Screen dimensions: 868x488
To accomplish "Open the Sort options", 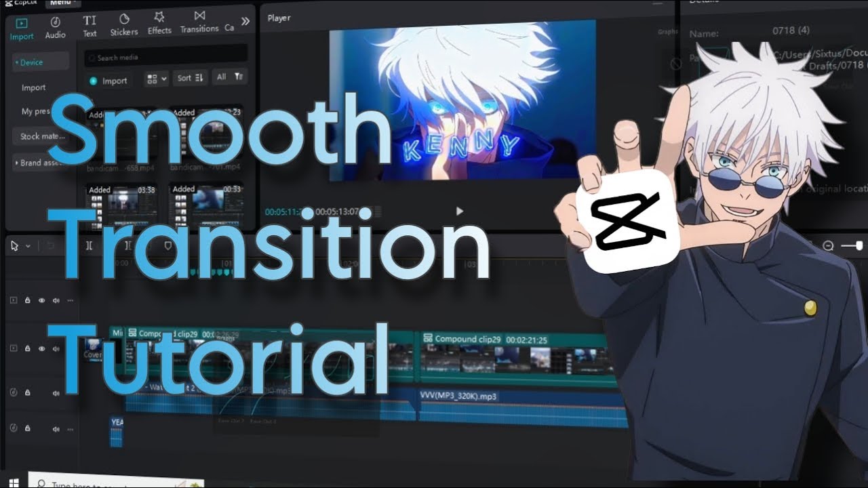I will [190, 78].
